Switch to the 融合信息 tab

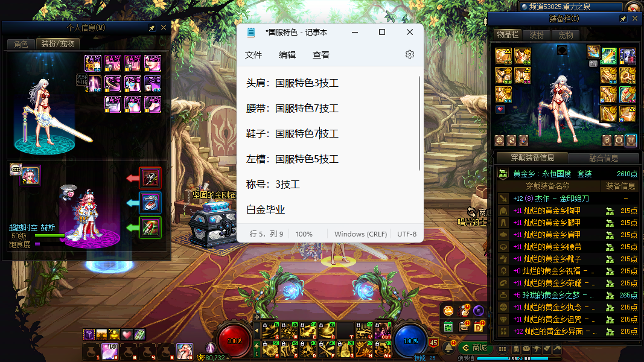pos(603,158)
